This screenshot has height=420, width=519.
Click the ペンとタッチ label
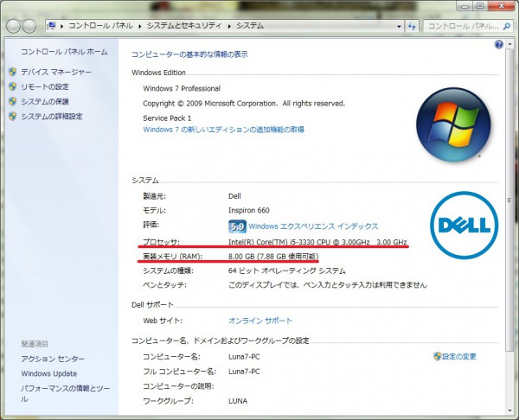point(164,284)
